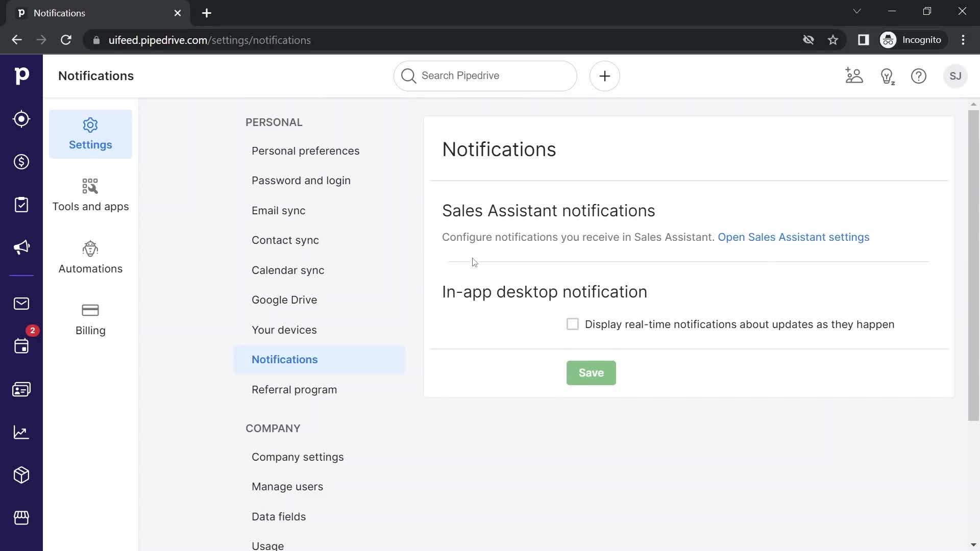
Task: Open Personal preferences settings
Action: coord(305,151)
